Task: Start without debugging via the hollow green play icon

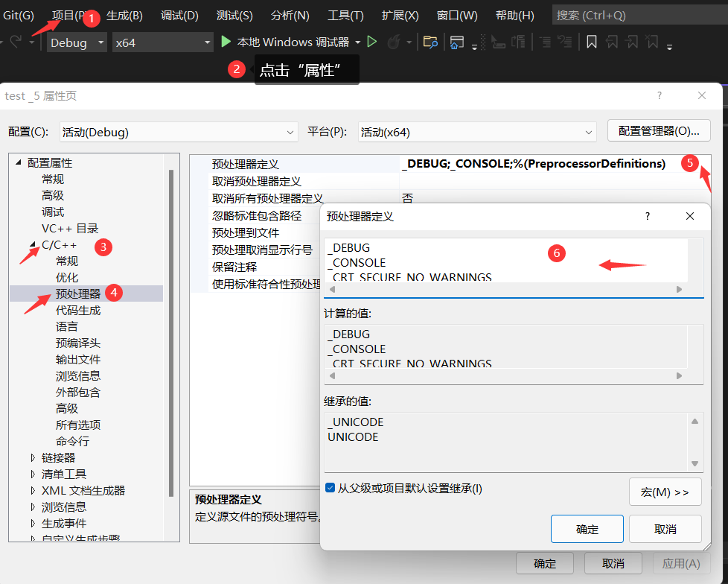Action: tap(372, 42)
